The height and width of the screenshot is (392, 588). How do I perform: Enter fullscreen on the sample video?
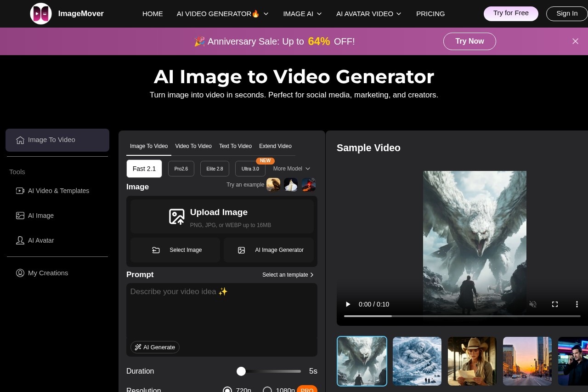(x=555, y=304)
